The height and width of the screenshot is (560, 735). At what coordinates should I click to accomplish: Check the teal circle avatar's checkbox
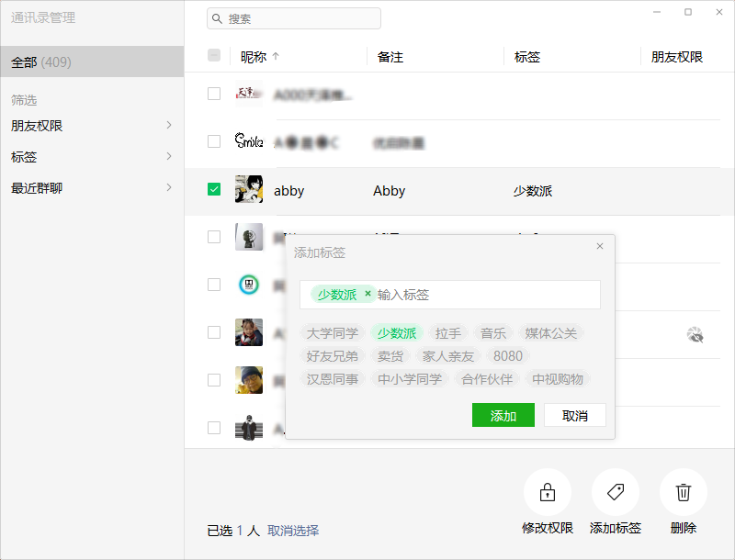(x=214, y=285)
